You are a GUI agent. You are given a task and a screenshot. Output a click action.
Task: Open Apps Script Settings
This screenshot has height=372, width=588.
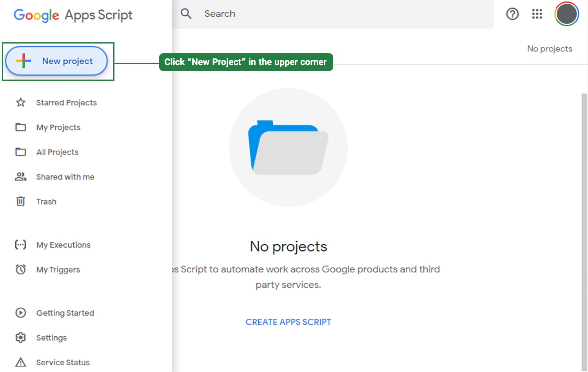pos(51,338)
